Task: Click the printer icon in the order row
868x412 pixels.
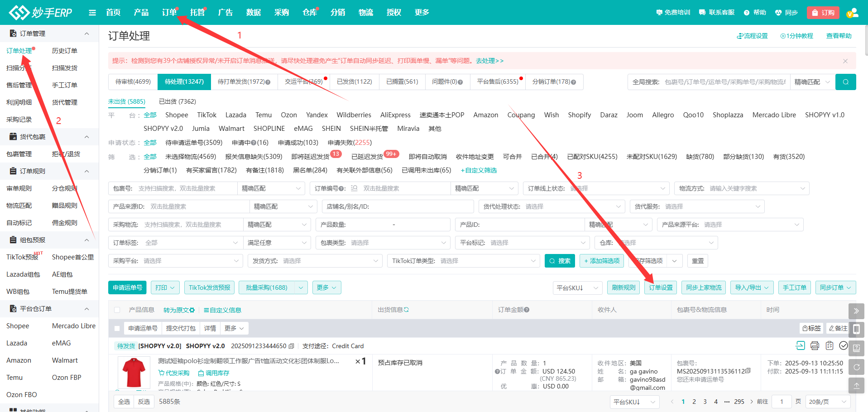Action: (815, 346)
